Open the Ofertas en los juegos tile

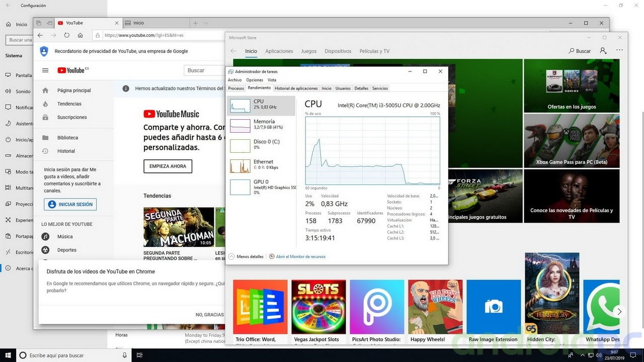pos(572,85)
